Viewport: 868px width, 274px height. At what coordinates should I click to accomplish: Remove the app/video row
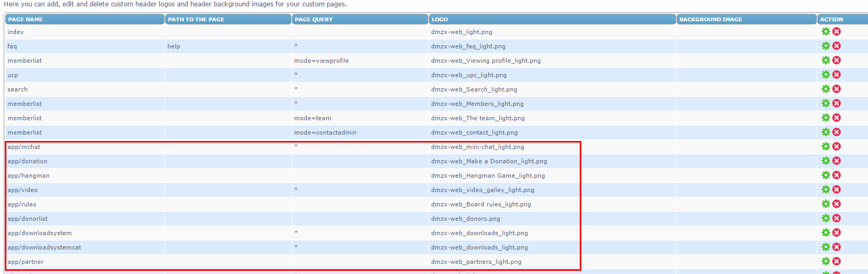tap(837, 189)
